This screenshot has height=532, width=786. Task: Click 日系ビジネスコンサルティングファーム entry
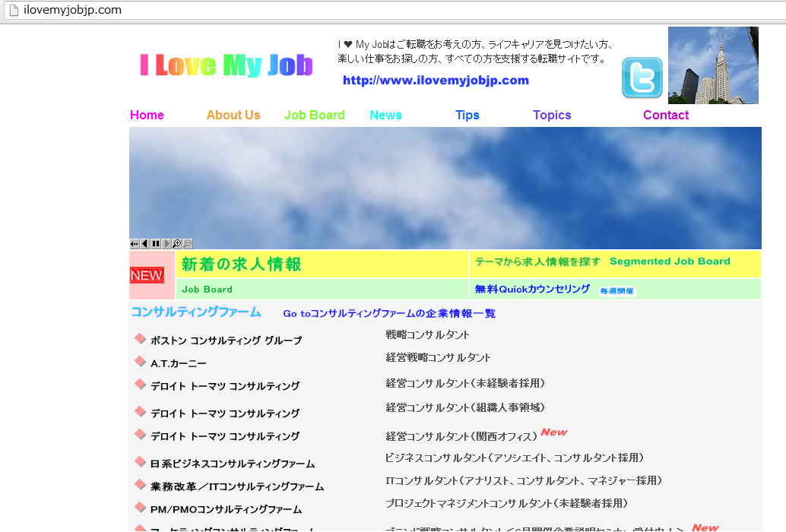click(233, 464)
